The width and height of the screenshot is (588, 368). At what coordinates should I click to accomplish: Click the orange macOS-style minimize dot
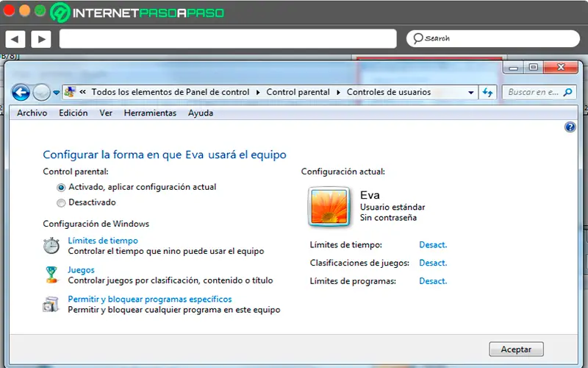point(24,10)
